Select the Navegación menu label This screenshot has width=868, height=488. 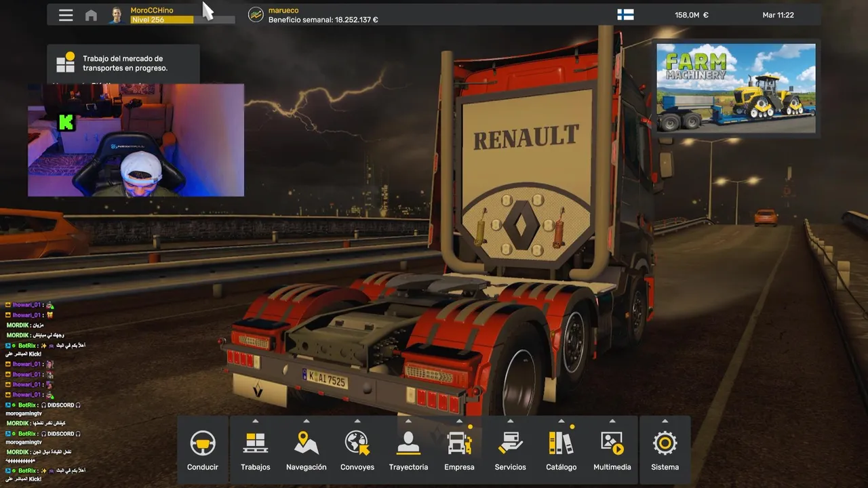[307, 467]
